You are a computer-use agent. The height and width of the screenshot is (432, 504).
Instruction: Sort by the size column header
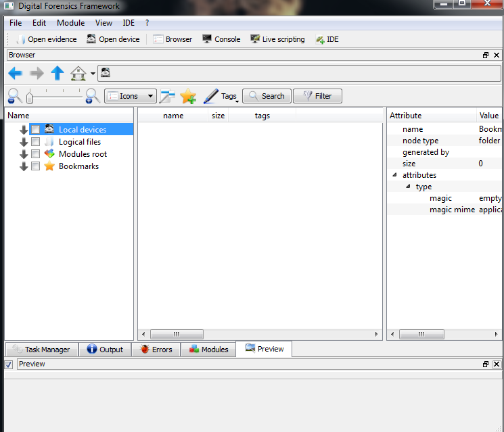coord(219,116)
